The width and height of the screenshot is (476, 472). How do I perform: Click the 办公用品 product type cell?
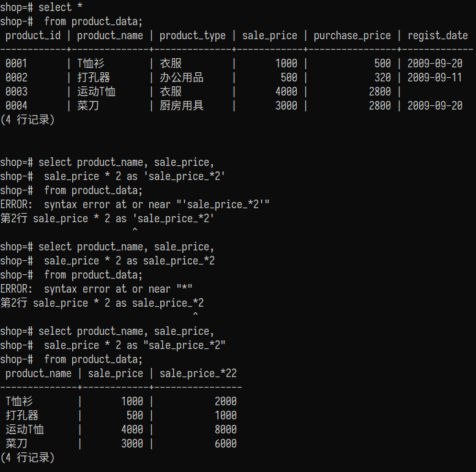(x=182, y=78)
